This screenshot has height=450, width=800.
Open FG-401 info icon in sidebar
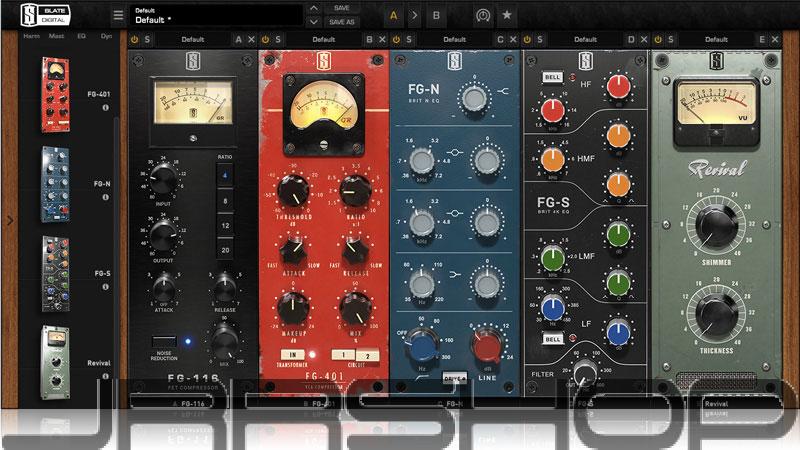[x=106, y=108]
